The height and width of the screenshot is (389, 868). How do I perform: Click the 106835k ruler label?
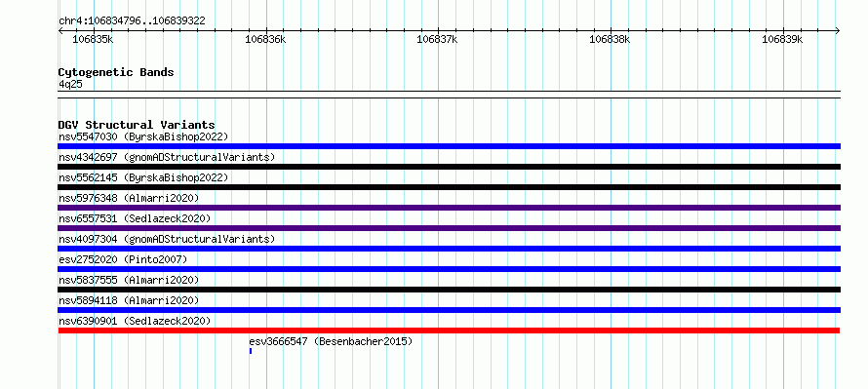(93, 39)
